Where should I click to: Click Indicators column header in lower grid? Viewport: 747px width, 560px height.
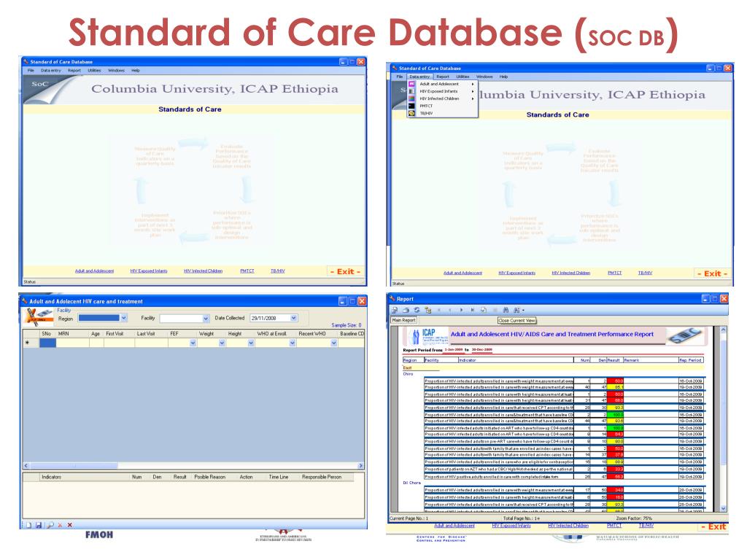coord(52,477)
